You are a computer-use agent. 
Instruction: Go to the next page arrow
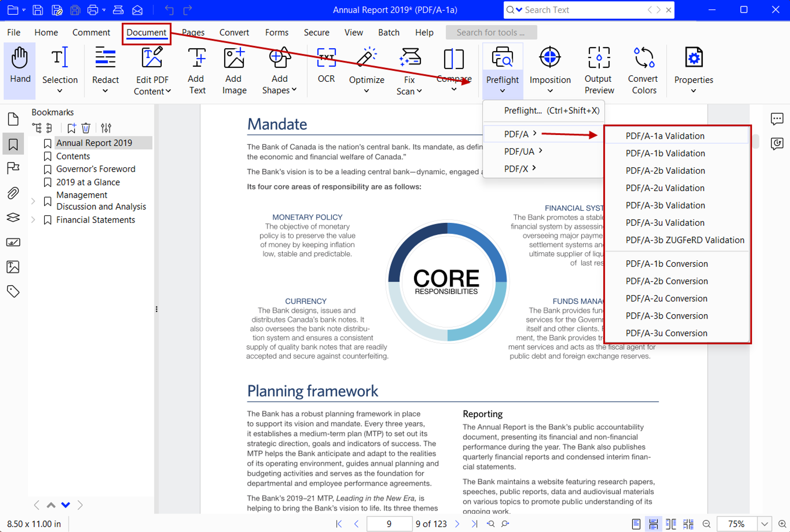457,524
